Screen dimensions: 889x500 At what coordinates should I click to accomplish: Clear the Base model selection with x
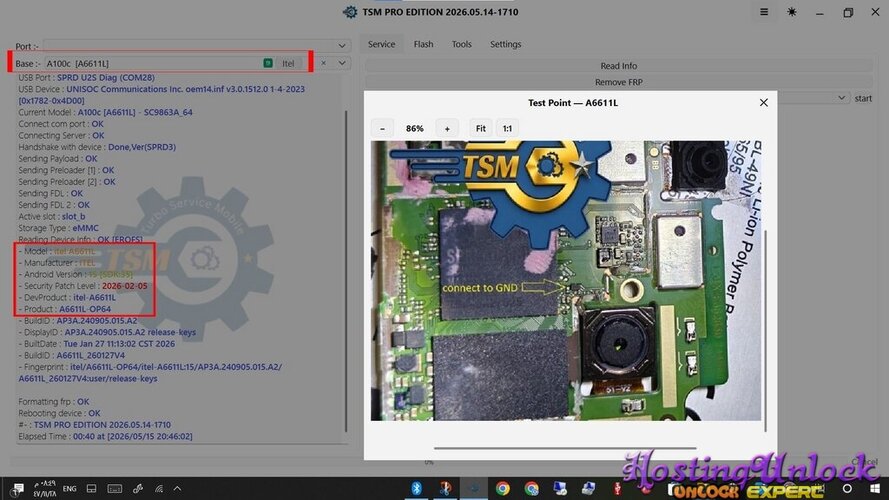(323, 63)
